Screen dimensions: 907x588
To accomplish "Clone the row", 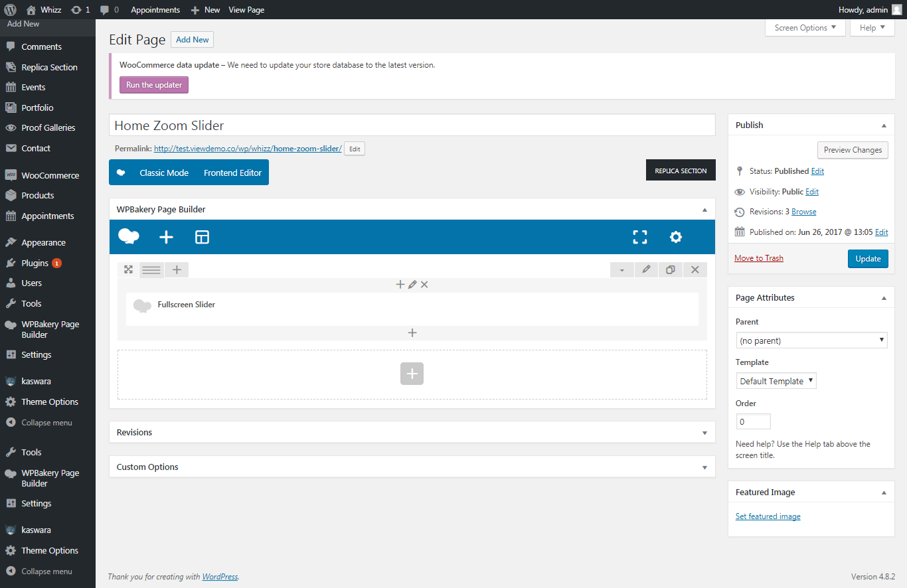I will (x=671, y=269).
